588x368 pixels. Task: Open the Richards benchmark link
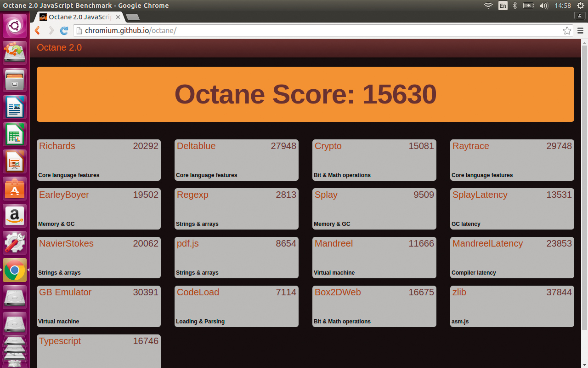(x=57, y=146)
